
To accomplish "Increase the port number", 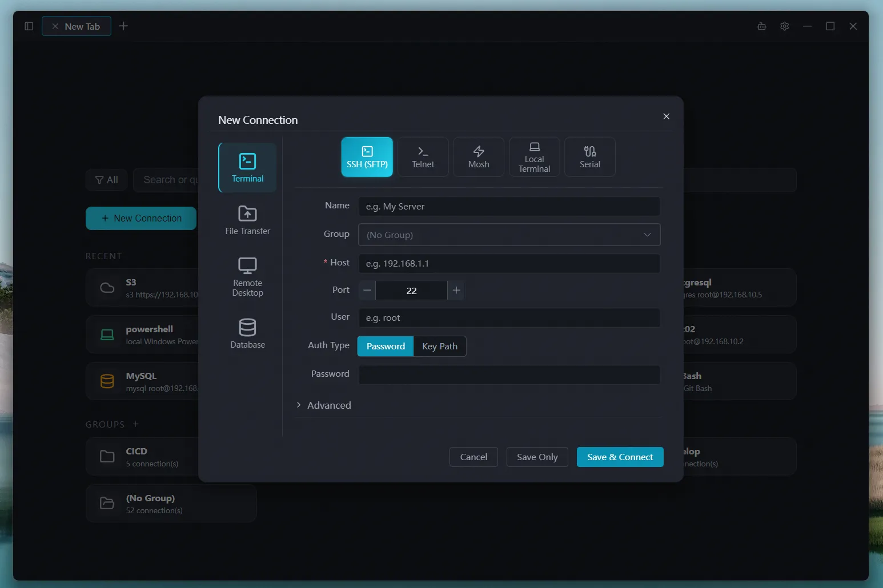I will click(456, 291).
